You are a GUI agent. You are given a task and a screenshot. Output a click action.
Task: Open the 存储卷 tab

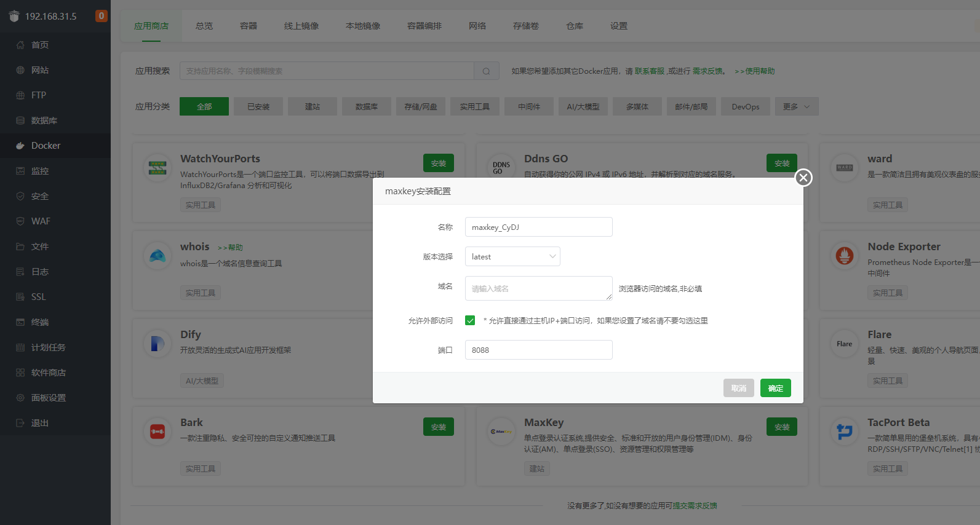tap(526, 26)
